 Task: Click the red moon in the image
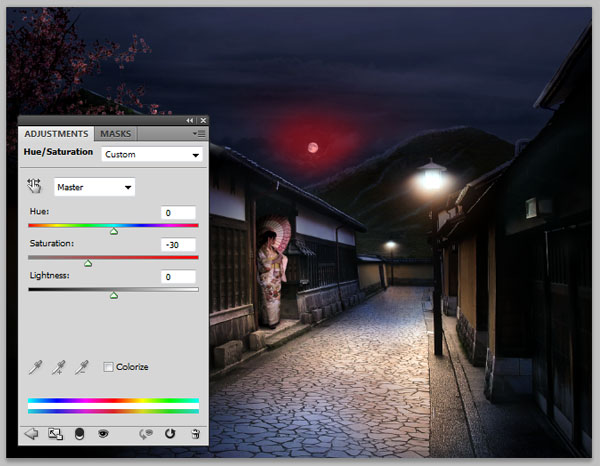click(313, 147)
